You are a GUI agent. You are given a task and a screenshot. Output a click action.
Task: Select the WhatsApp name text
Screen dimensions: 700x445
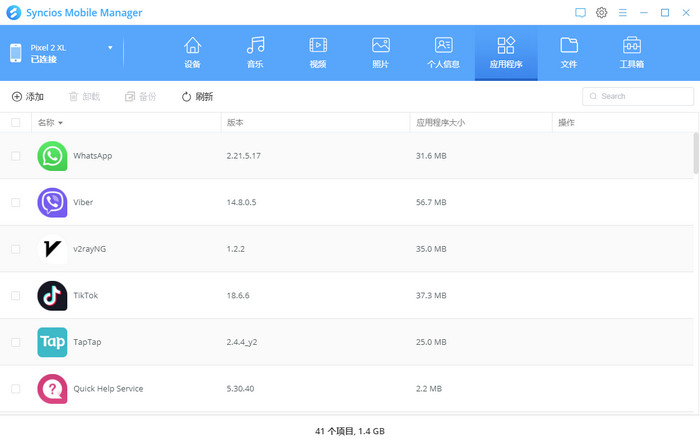(92, 156)
